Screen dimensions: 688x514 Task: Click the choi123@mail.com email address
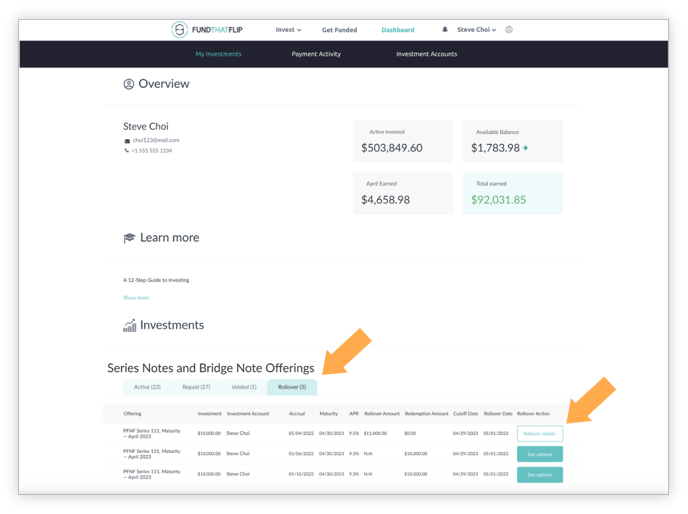(156, 140)
